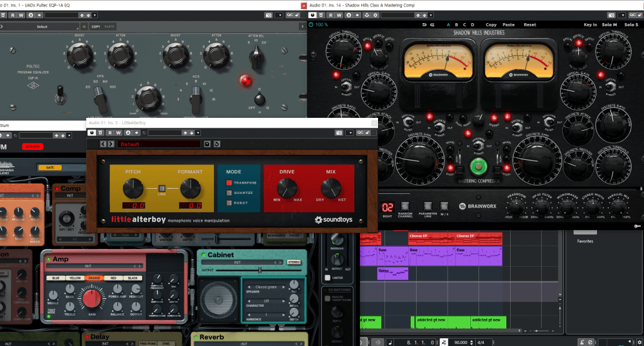Click Read automation (R) in Pultec EQ window
Viewport: 644px width, 346px height.
tap(12, 15)
